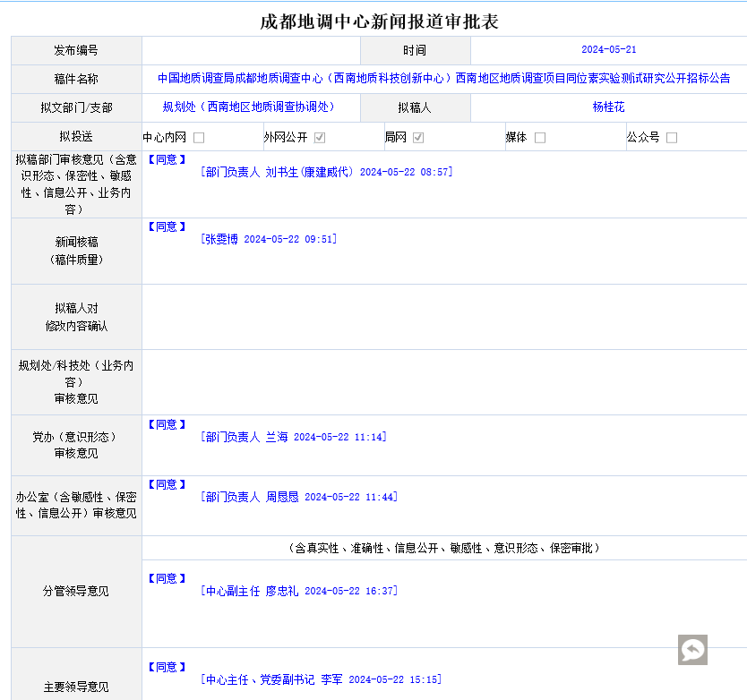Screen dimensions: 747x700
Task: Click the date 2024-05-21
Action: (x=609, y=49)
